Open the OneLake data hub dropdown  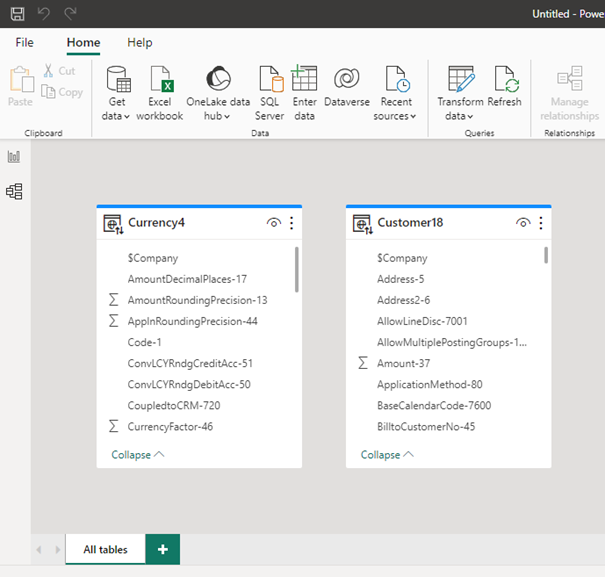(218, 93)
